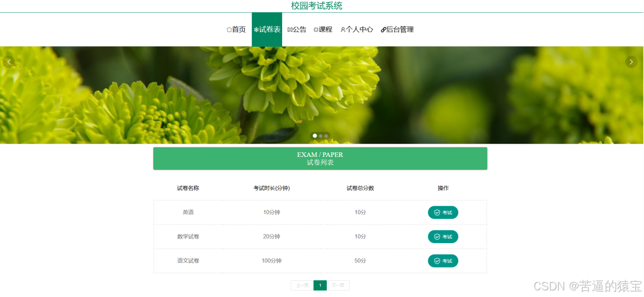
Task: Click the 10分 score in 数学试卷 row
Action: tap(360, 237)
